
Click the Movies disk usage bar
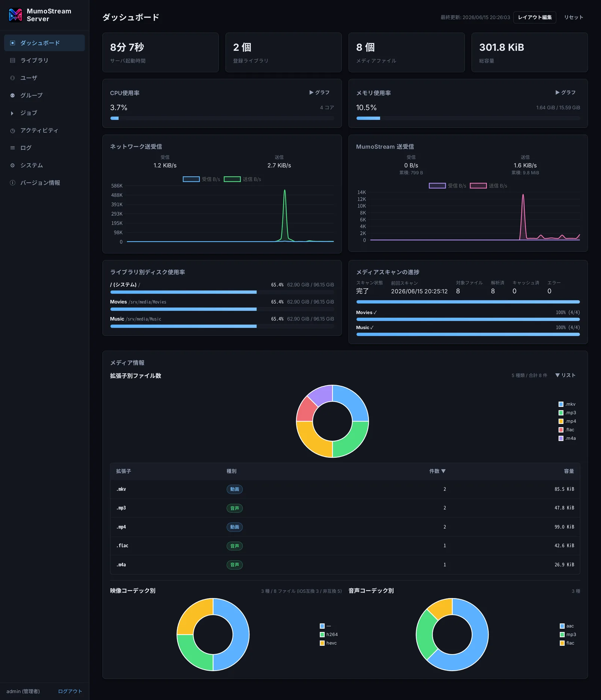click(222, 309)
